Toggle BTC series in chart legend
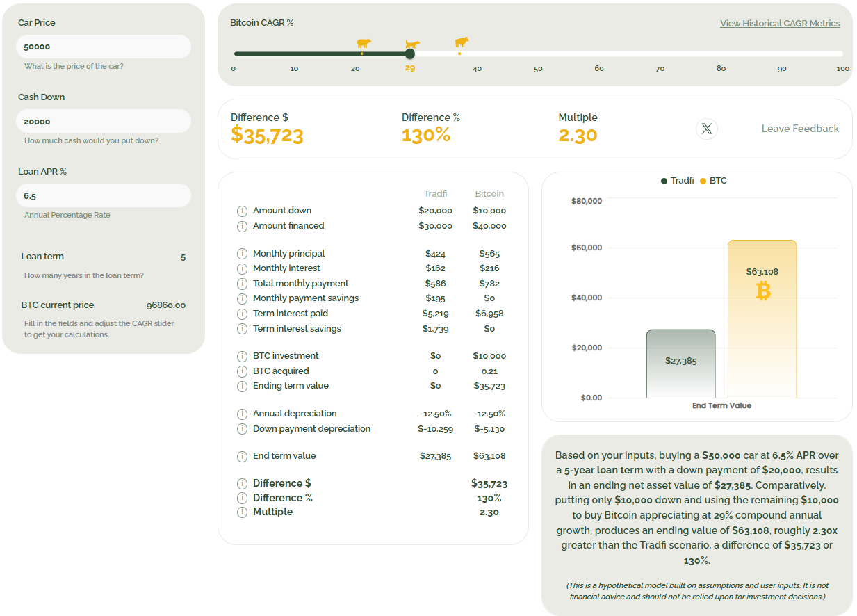The image size is (857, 616). click(x=713, y=181)
